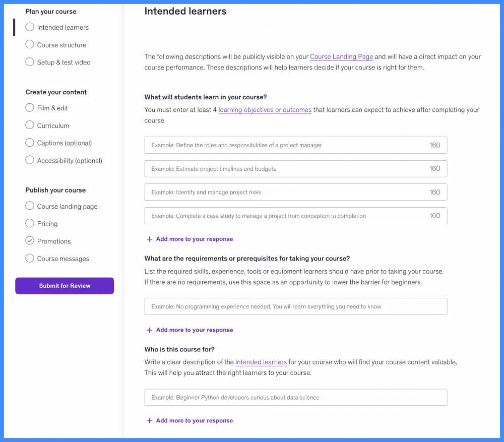Open Setup & test video section
This screenshot has height=442, width=504.
pyautogui.click(x=64, y=62)
